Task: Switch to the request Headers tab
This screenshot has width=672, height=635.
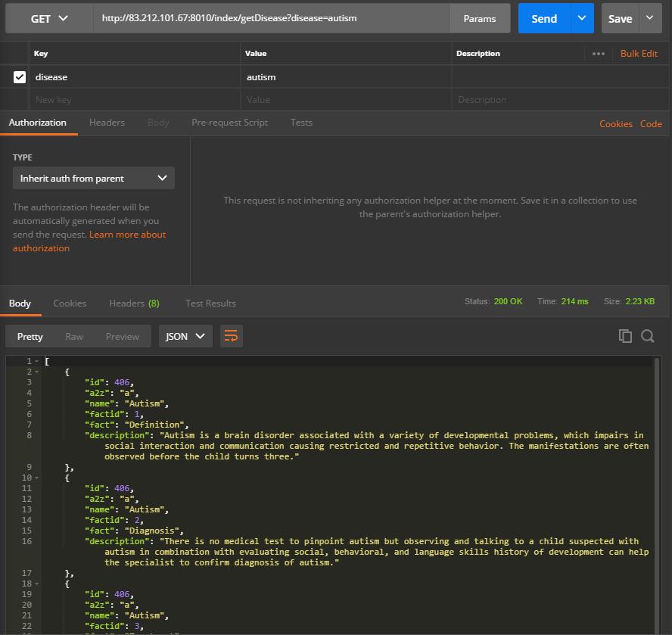Action: (107, 123)
